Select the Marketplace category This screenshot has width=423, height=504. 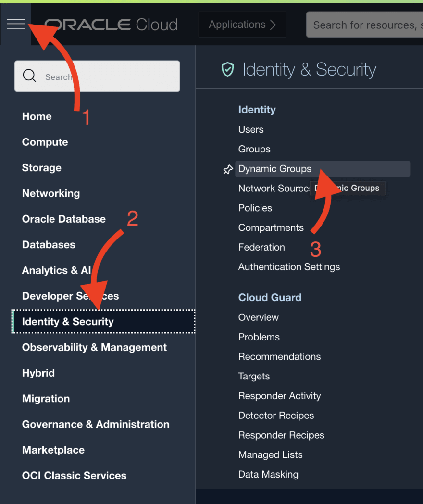pos(53,450)
